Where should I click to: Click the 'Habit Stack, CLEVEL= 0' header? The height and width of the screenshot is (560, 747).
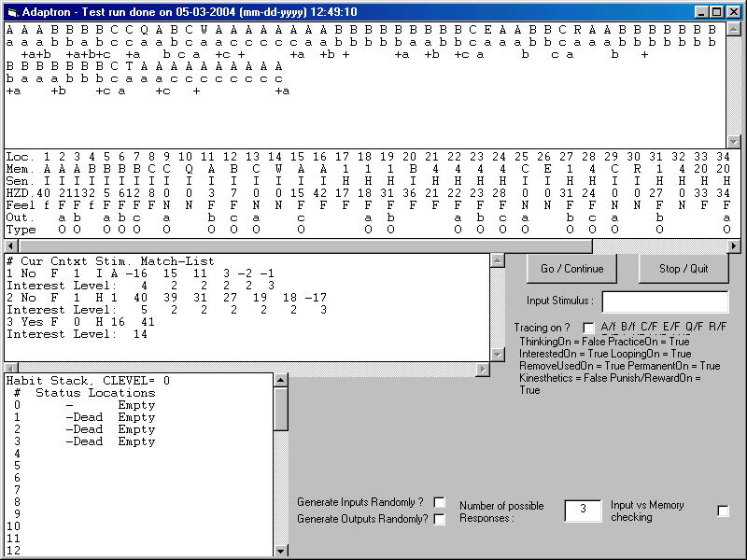88,381
